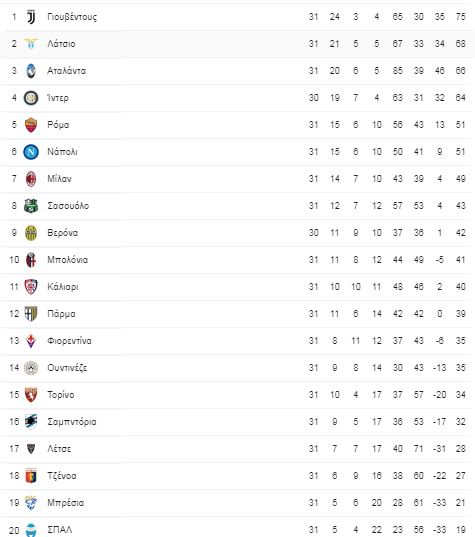The height and width of the screenshot is (537, 475).
Task: Click the Bologna club crest icon
Action: 31,260
